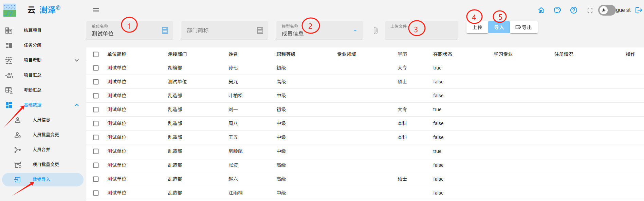Tick the checkbox for 叶柏松 row
The image size is (644, 201).
tap(96, 96)
